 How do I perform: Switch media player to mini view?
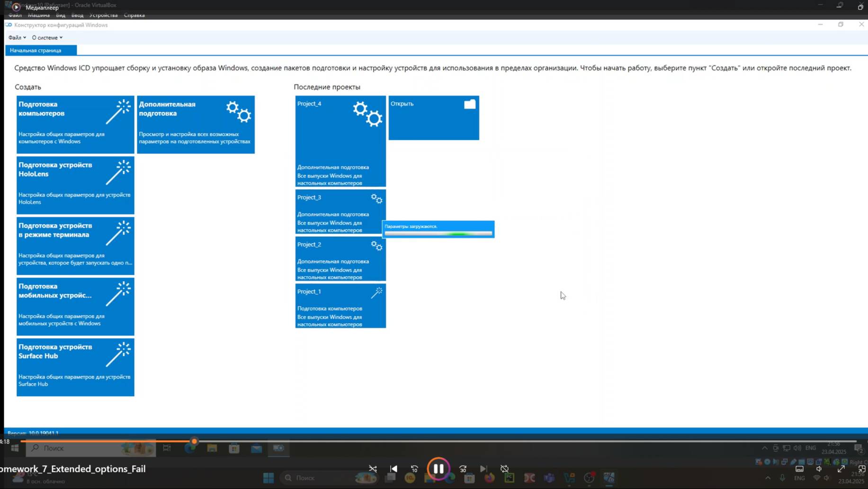[862, 469]
